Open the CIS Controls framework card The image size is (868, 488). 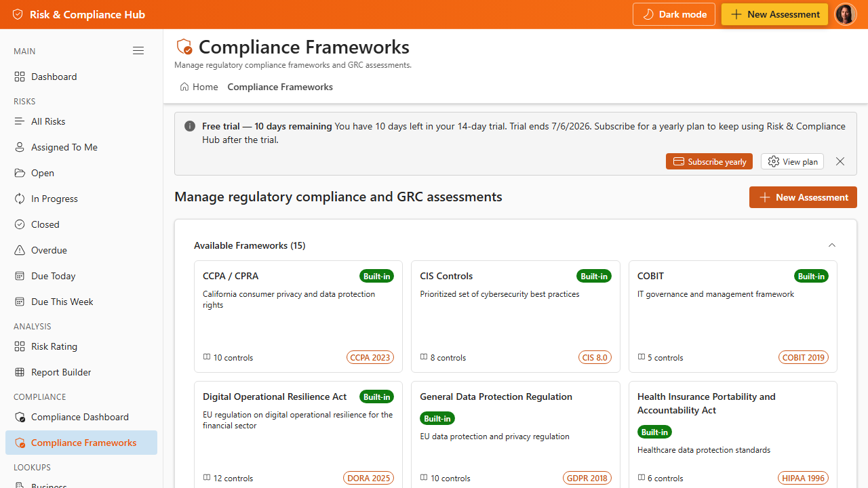[515, 317]
